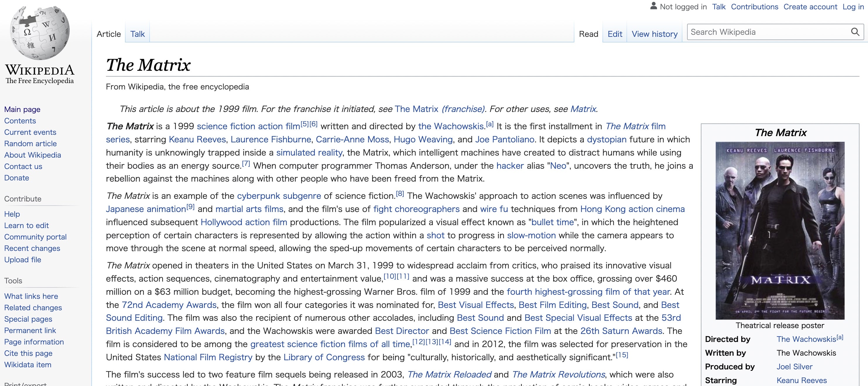Open the Wachowskis link in the intro
This screenshot has height=386, width=868.
451,126
